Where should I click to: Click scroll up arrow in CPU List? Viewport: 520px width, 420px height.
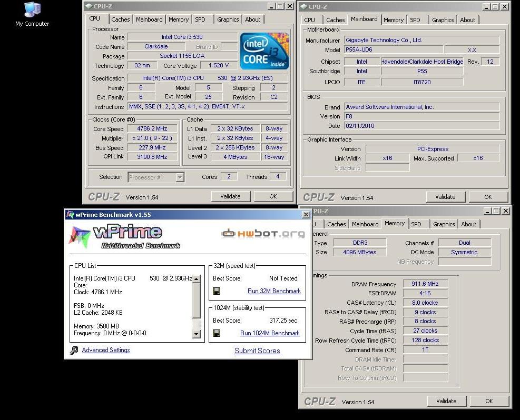point(197,279)
